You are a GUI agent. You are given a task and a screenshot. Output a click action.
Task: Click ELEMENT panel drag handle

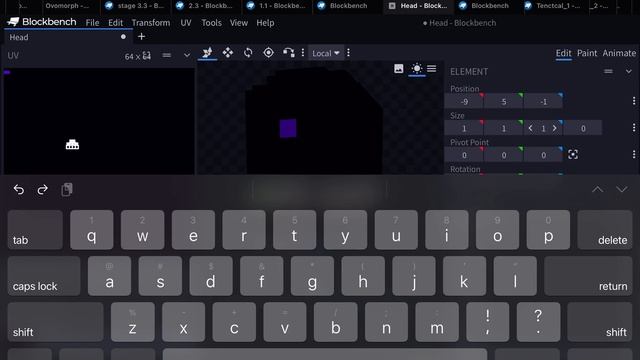(x=608, y=71)
